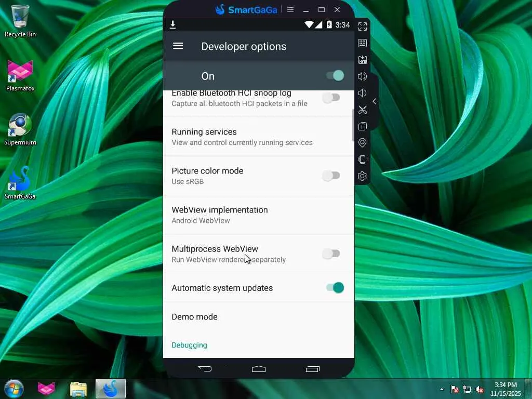The height and width of the screenshot is (399, 532).
Task: Open Running services entry
Action: [259, 137]
